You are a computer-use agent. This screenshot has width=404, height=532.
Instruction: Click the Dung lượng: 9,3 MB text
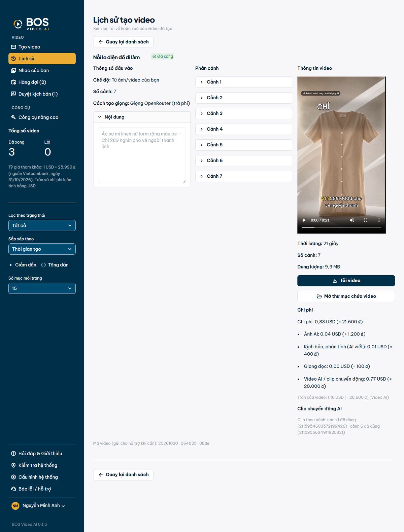point(319,267)
